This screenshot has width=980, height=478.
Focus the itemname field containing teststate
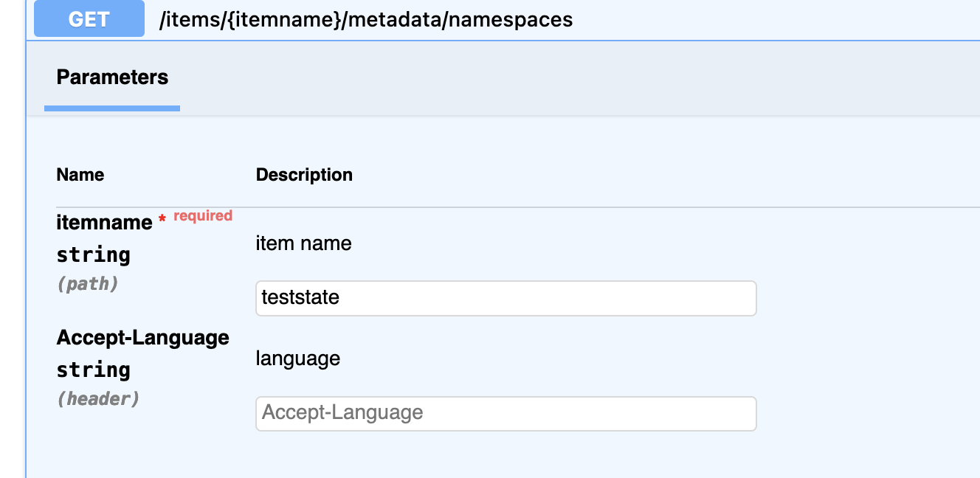(x=505, y=298)
